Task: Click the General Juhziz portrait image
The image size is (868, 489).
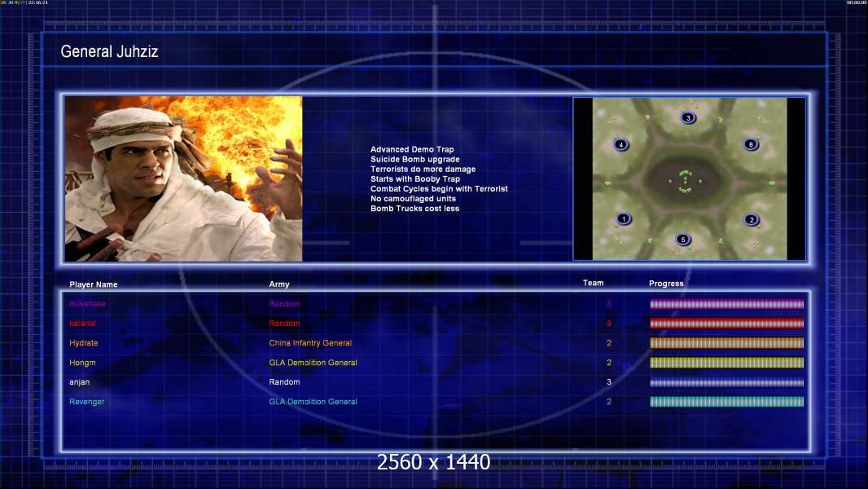Action: [183, 178]
